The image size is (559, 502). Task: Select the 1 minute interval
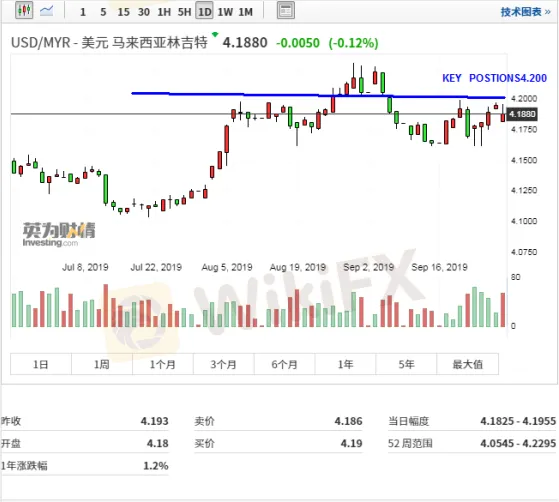click(83, 12)
